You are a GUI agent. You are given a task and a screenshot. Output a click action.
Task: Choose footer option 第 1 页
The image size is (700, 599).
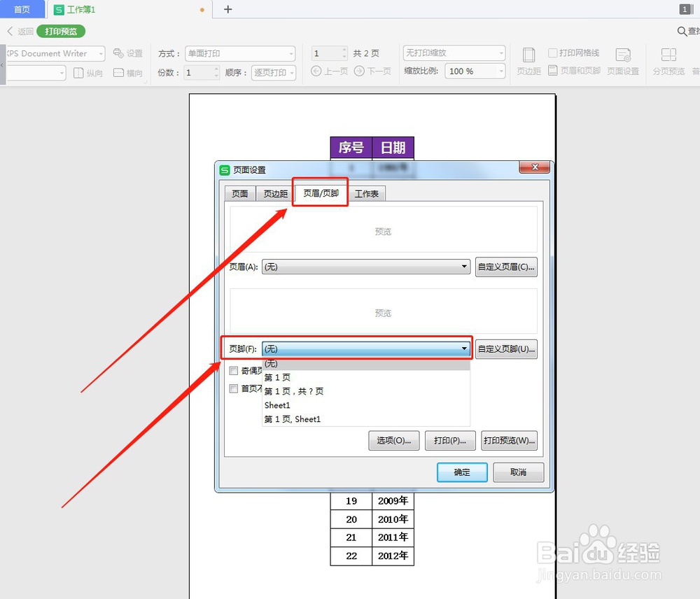coord(365,377)
